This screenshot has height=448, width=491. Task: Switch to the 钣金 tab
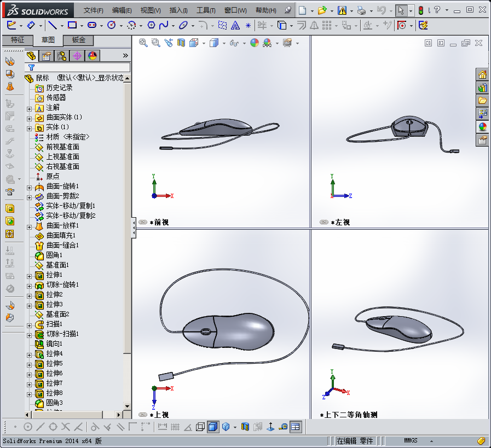(79, 40)
